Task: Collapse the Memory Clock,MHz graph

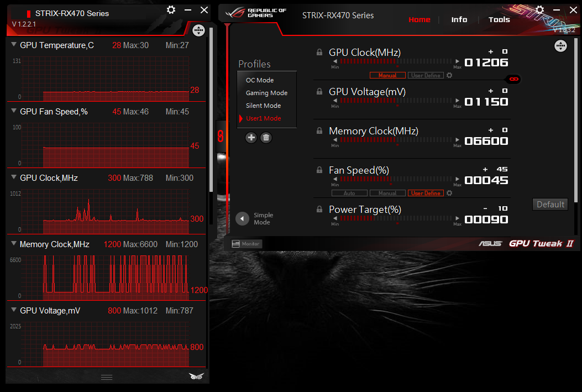Action: coord(14,244)
